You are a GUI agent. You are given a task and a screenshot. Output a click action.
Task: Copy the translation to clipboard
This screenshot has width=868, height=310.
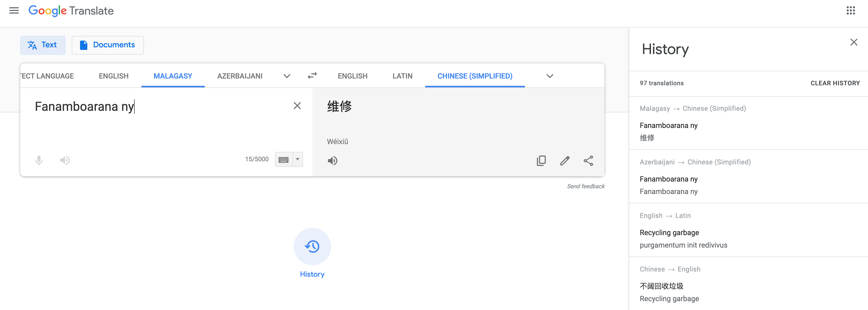click(541, 160)
